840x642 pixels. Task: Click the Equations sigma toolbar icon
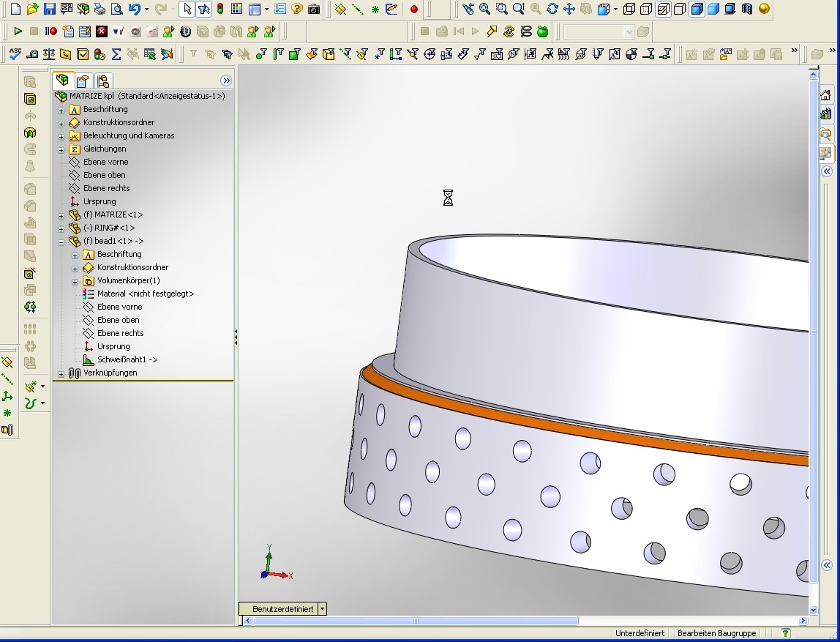point(116,54)
